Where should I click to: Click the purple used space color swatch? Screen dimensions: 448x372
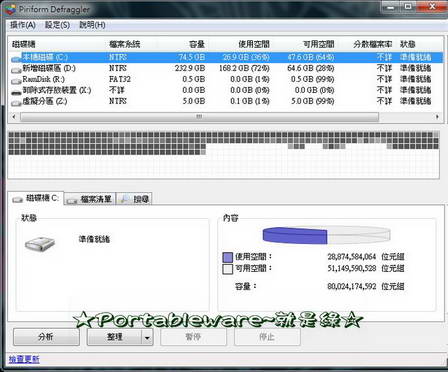tap(227, 257)
